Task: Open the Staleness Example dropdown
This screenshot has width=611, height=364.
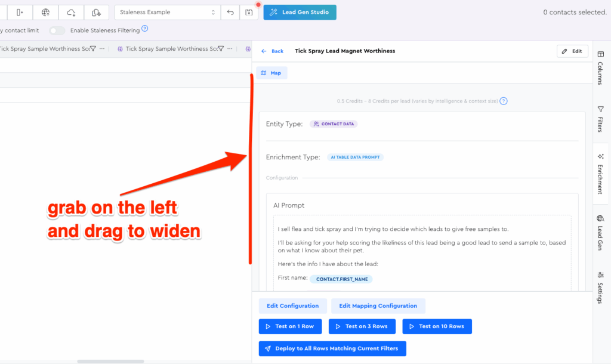Action: pos(167,13)
